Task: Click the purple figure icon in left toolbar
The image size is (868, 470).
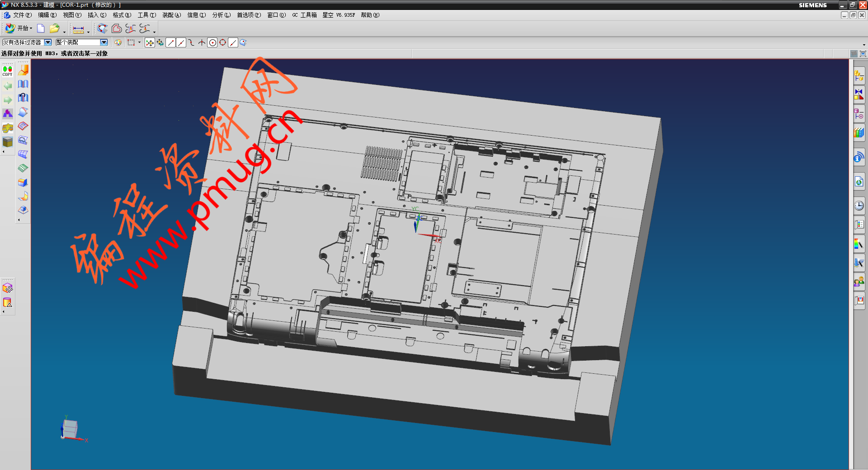Action: point(8,114)
